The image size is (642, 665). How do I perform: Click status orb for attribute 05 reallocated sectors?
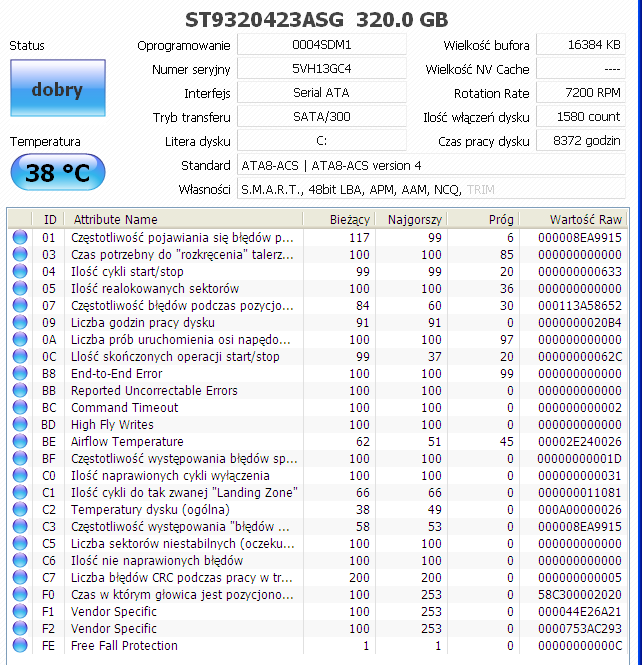click(20, 288)
